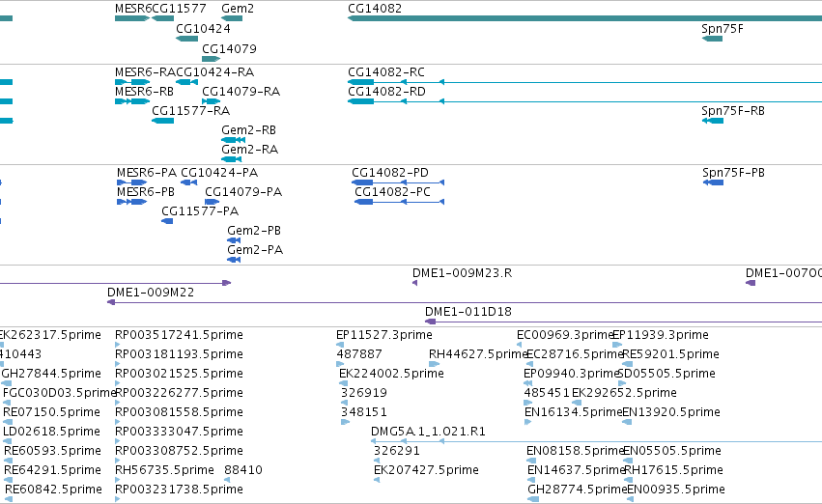The image size is (822, 504).
Task: Select protein CG14079-PA label
Action: 243,192
